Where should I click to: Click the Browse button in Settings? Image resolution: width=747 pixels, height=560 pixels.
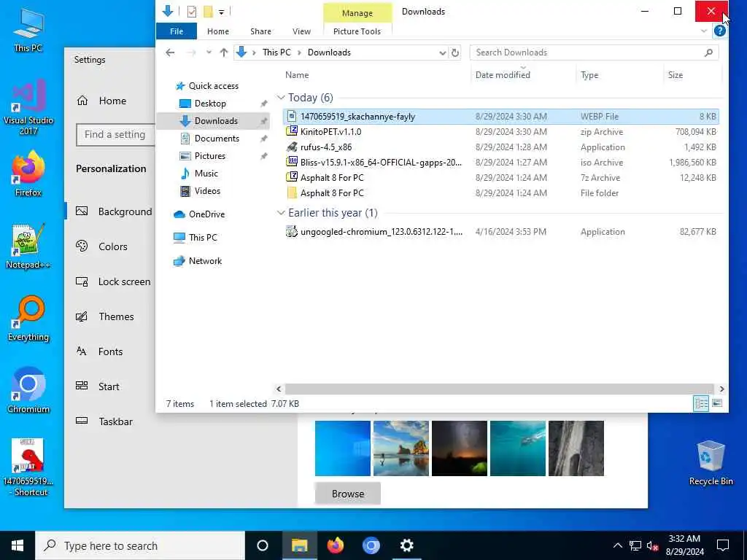[x=348, y=494]
